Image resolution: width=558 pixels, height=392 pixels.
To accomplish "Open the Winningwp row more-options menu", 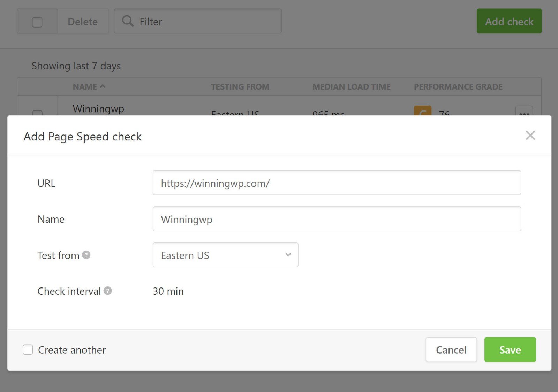I will pyautogui.click(x=524, y=112).
